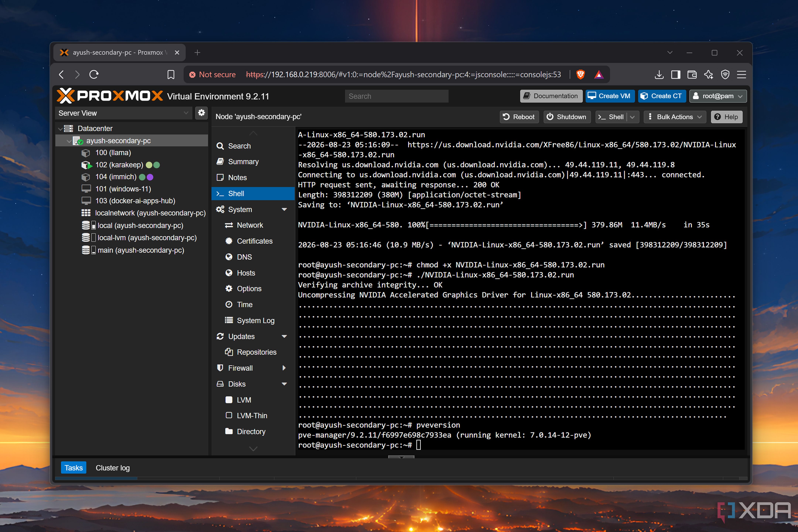The height and width of the screenshot is (532, 798).
Task: Open the Documentation button
Action: coord(551,96)
